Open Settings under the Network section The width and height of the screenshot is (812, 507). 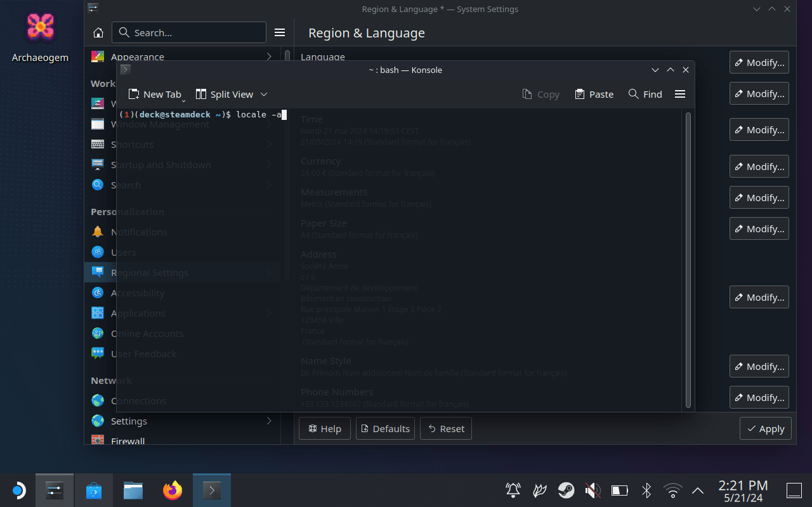click(x=182, y=421)
